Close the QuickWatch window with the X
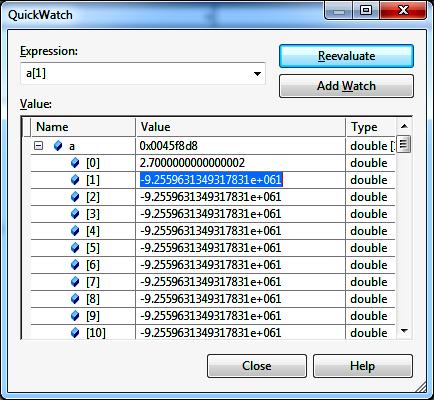Viewport: 434px width, 400px height. tap(403, 10)
